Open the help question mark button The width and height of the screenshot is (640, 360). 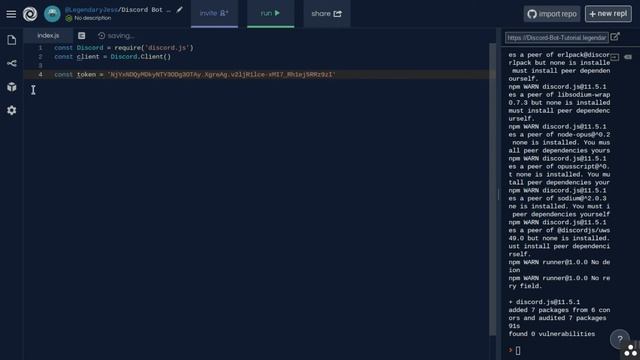[x=620, y=339]
